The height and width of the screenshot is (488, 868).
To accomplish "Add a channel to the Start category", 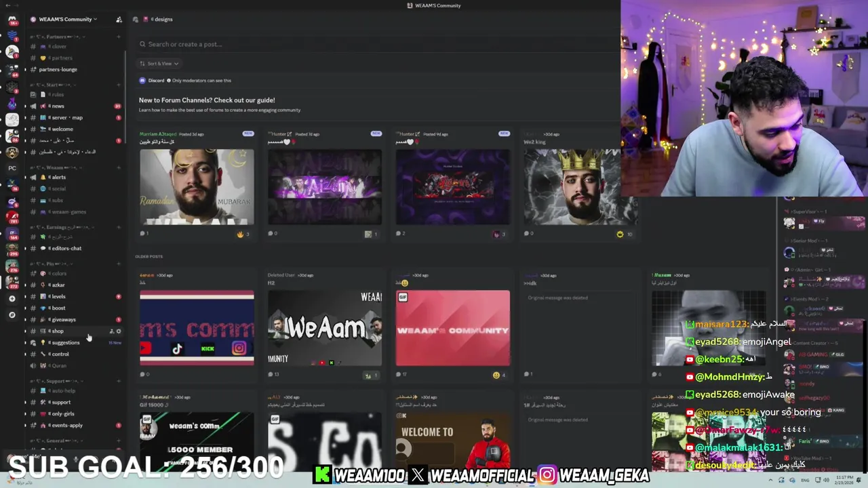I will (119, 85).
